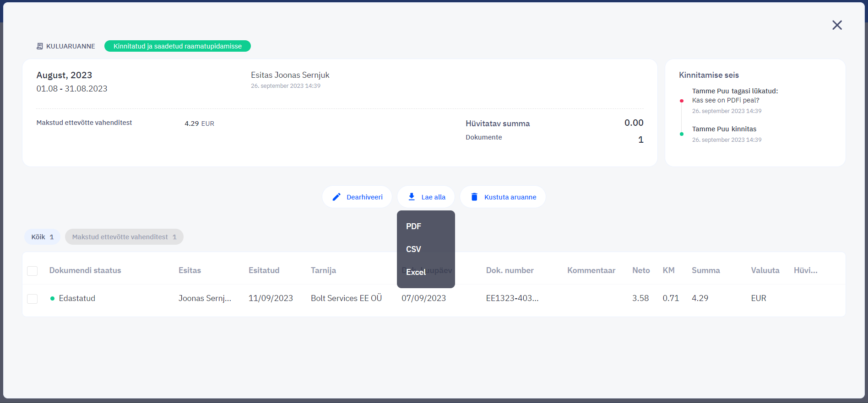This screenshot has width=868, height=403.
Task: Filter by Makstud ettevõtte vahenditest tab
Action: pyautogui.click(x=124, y=237)
